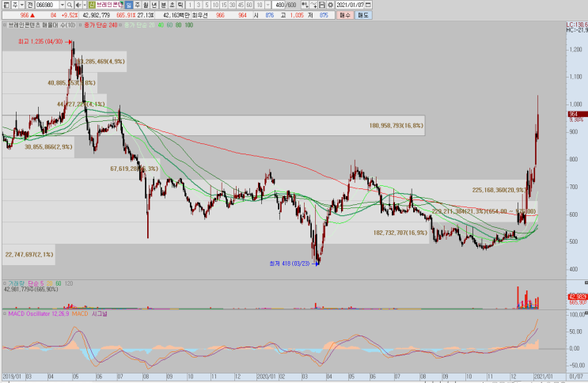Screen dimensions: 588x383
Task: Open the stock code history dropdown
Action: tap(63, 5)
